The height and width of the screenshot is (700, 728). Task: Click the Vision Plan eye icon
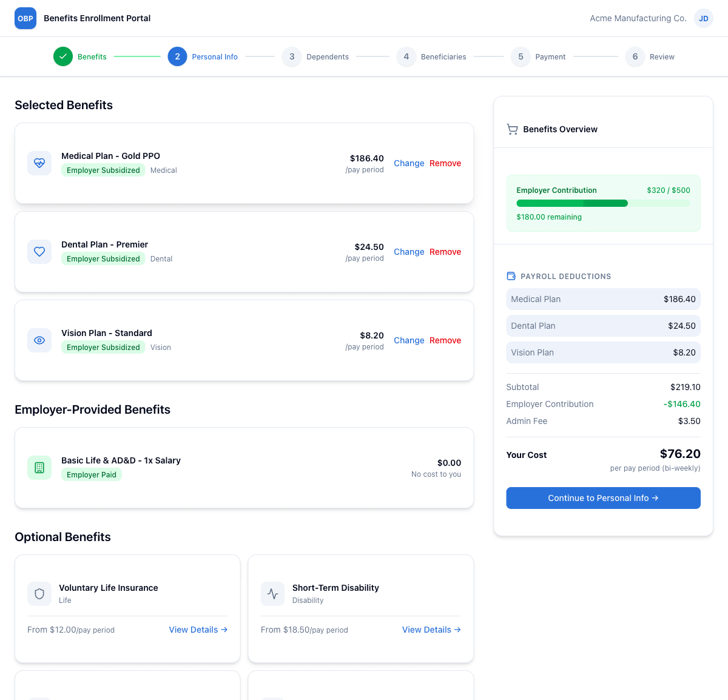pyautogui.click(x=39, y=340)
